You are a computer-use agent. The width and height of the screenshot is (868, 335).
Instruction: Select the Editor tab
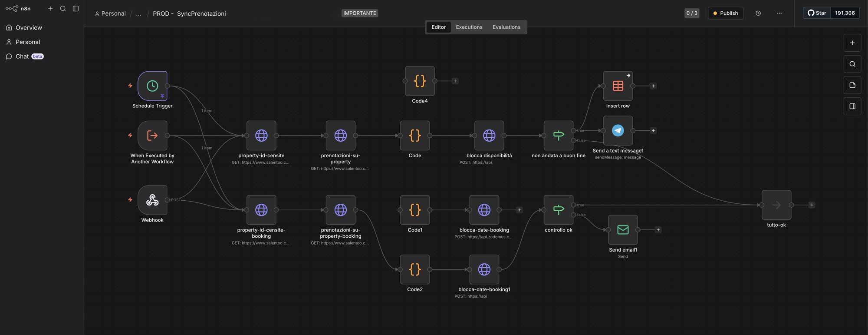[438, 27]
